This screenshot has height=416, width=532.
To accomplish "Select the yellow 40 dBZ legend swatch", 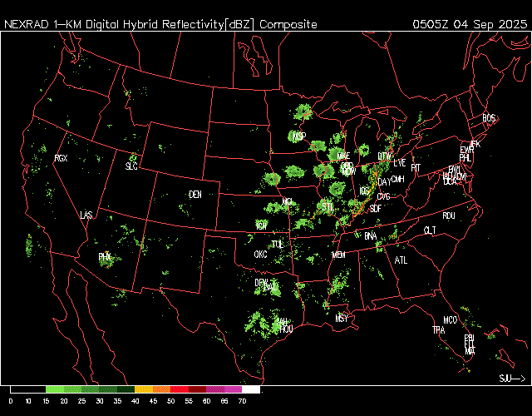I will 144,389.
